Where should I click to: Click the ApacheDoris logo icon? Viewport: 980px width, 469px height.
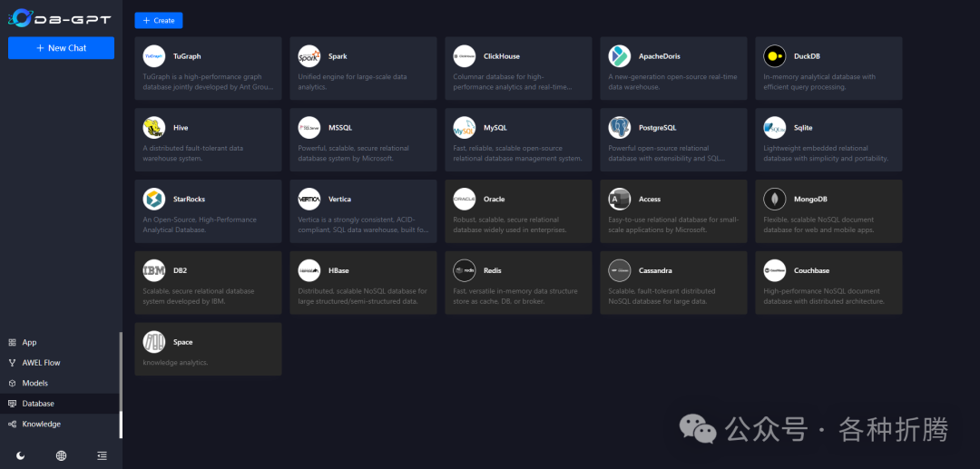620,56
